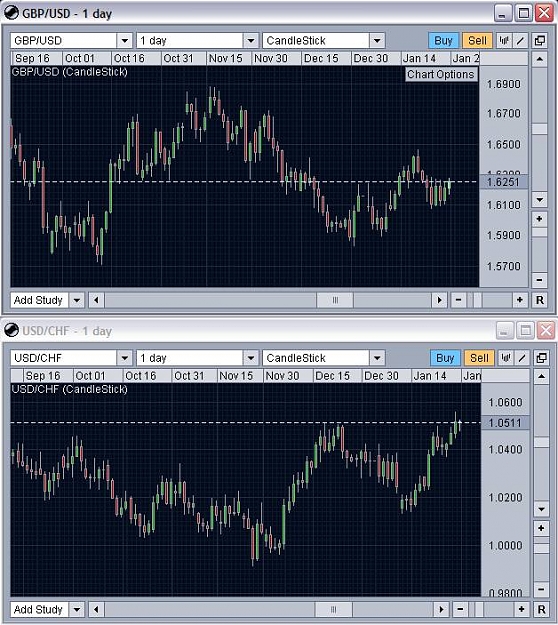This screenshot has width=558, height=625.
Task: Click the USD/CHF price axis zoom slider handle
Action: pyautogui.click(x=541, y=549)
